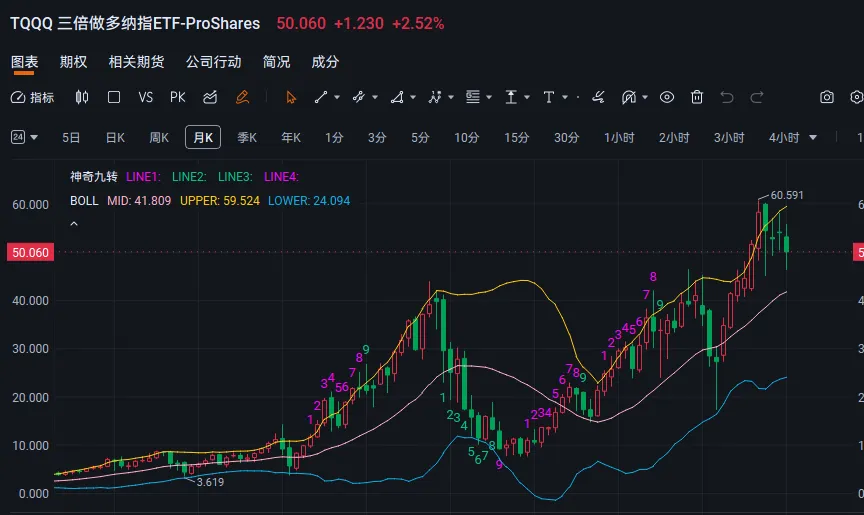This screenshot has height=515, width=864.
Task: Expand more intervals arrow after 4小时
Action: pos(813,138)
